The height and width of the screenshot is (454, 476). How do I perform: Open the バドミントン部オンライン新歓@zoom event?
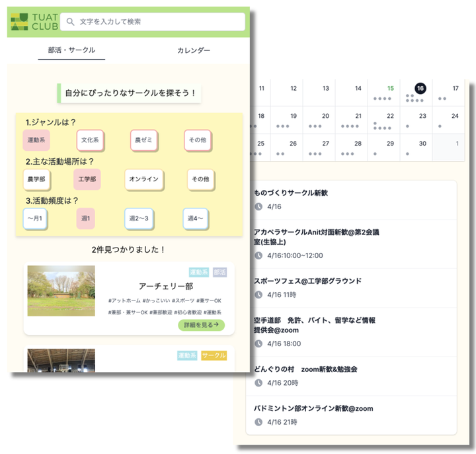tap(351, 415)
